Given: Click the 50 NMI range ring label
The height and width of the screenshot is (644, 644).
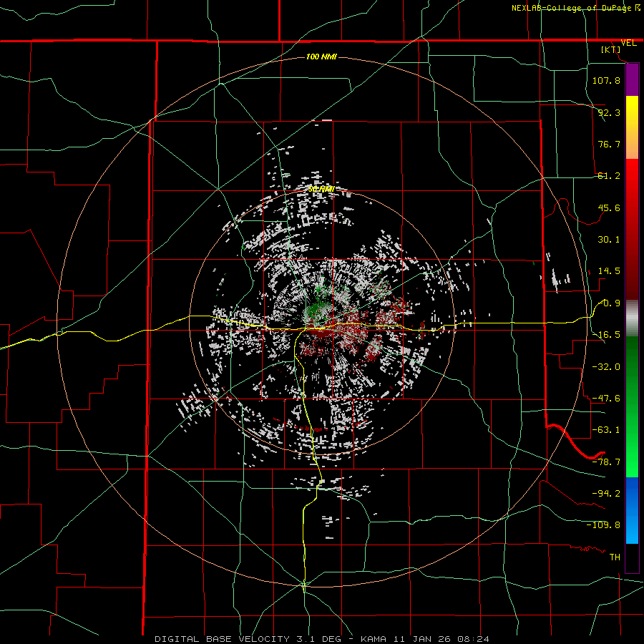Looking at the screenshot, I should (321, 189).
